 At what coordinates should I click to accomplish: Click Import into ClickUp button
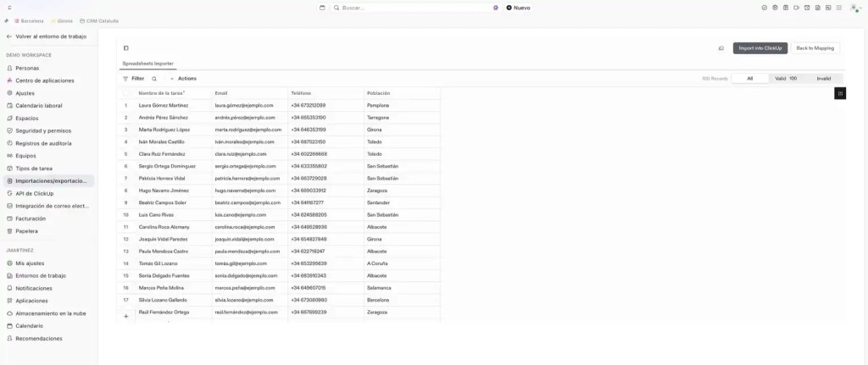(x=760, y=48)
